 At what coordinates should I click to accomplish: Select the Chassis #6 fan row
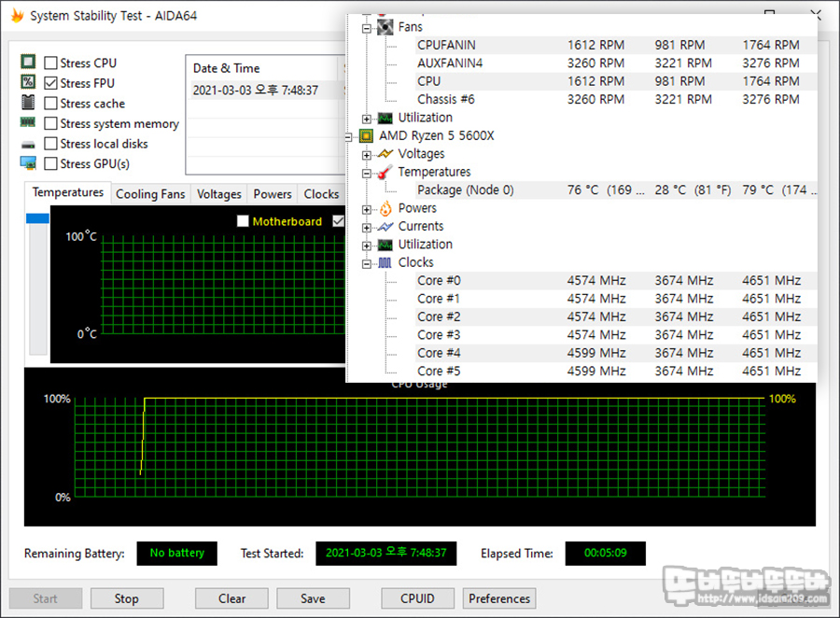pyautogui.click(x=616, y=100)
